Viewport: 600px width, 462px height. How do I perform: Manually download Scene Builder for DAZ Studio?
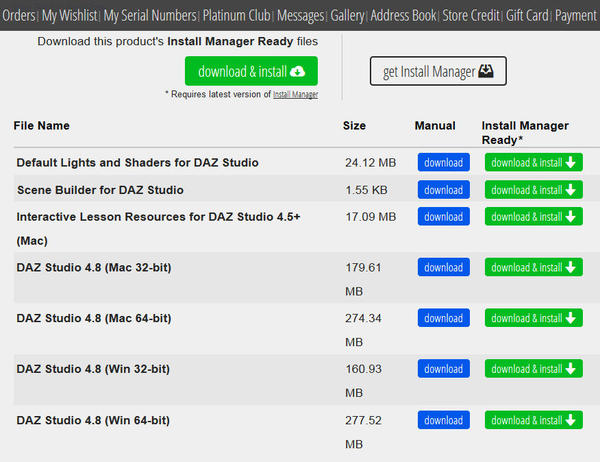click(x=443, y=190)
